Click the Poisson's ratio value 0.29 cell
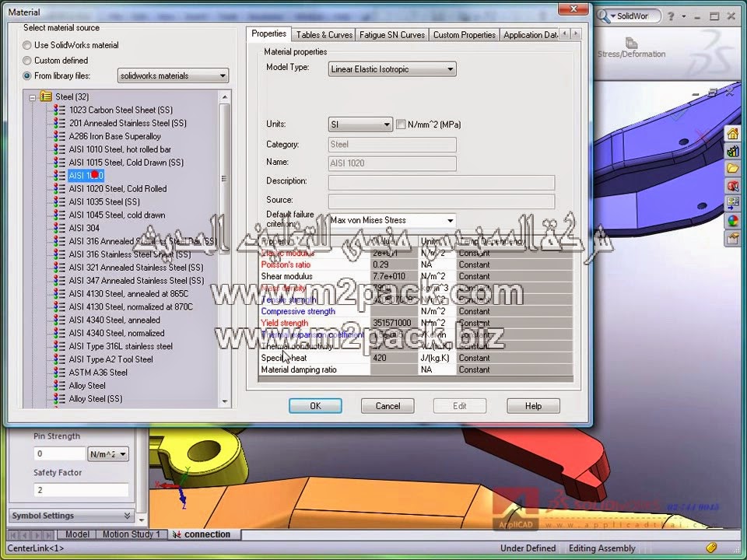This screenshot has width=747, height=560. tap(394, 264)
